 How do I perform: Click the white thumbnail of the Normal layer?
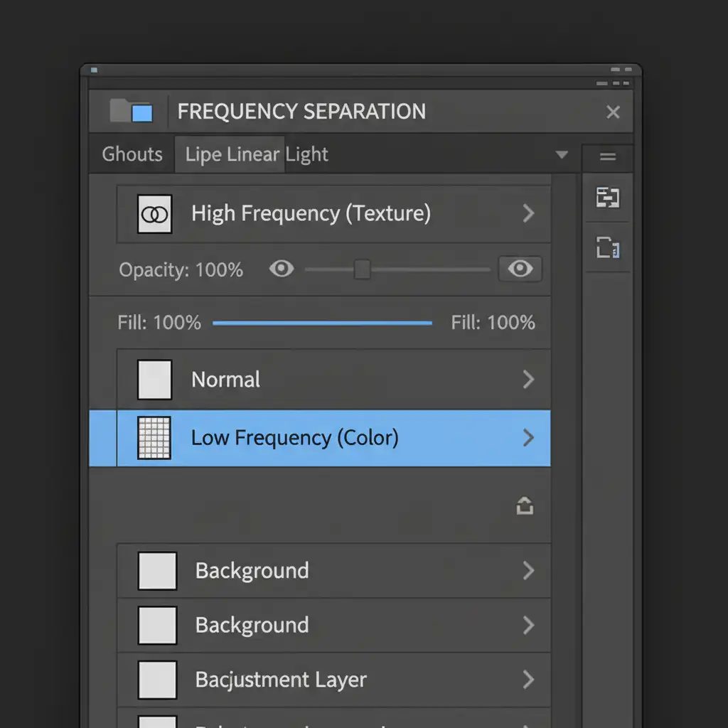155,379
